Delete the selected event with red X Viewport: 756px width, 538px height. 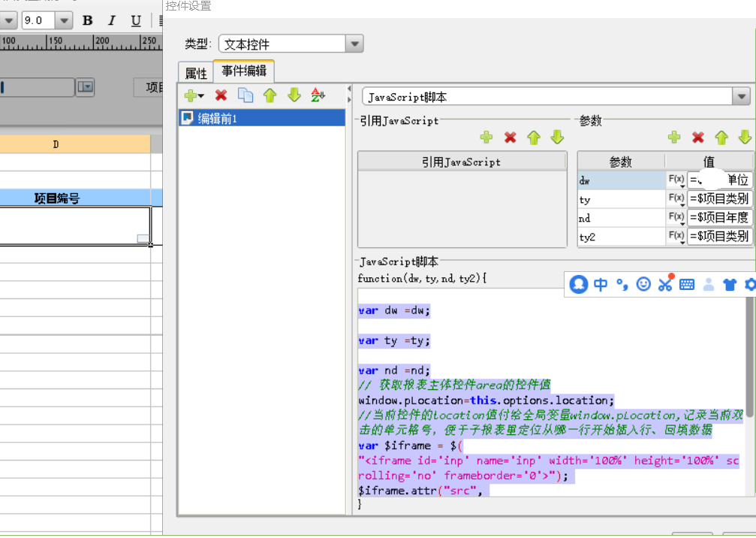click(221, 95)
